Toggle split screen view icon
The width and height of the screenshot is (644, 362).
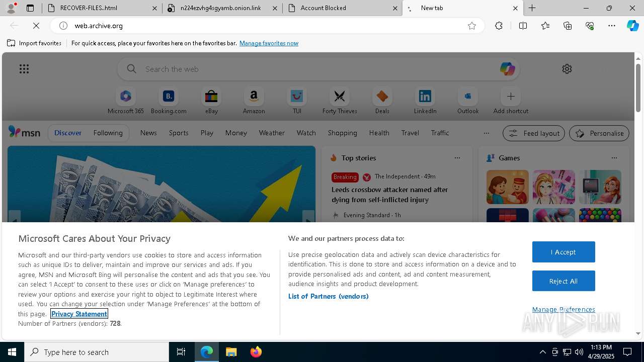click(x=523, y=26)
